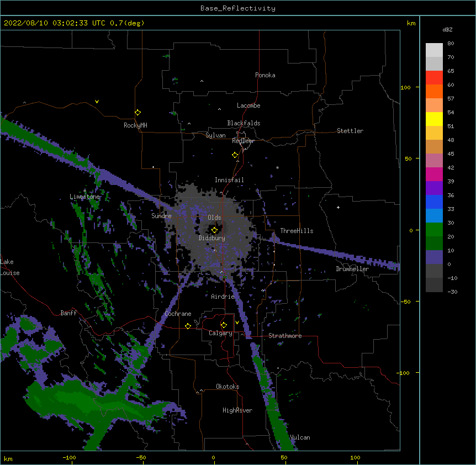The height and width of the screenshot is (465, 476).
Task: Click the 33 value in the dBZ legend
Action: [451, 209]
